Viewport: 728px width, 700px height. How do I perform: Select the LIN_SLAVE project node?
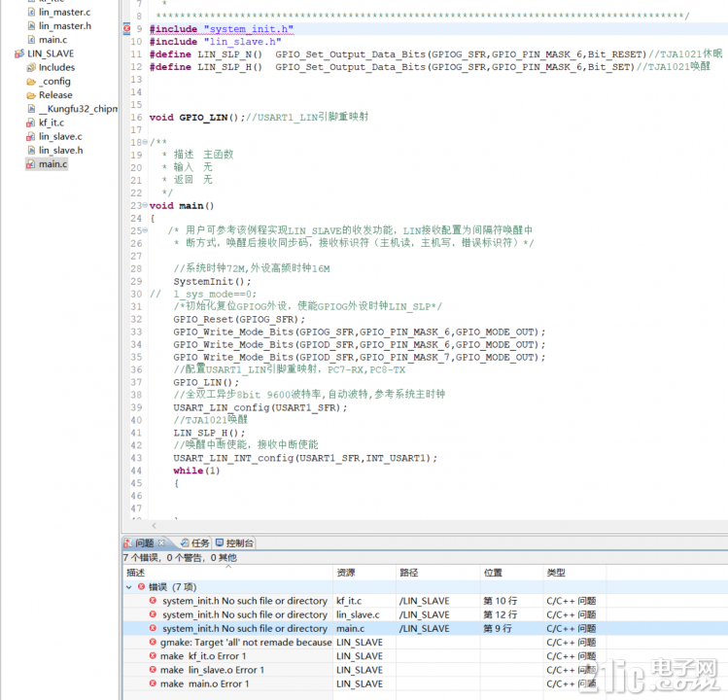click(x=51, y=53)
